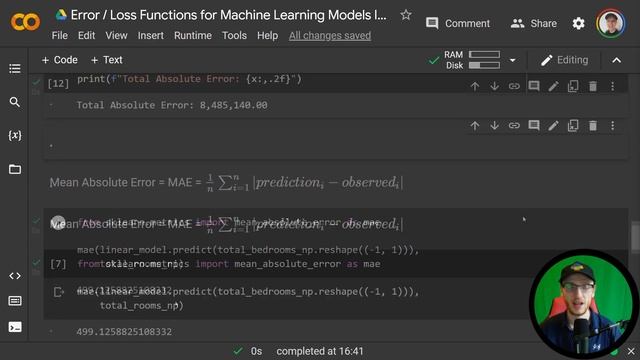Screen dimensions: 640x360
Task: Copy link to cell 12
Action: click(x=514, y=86)
